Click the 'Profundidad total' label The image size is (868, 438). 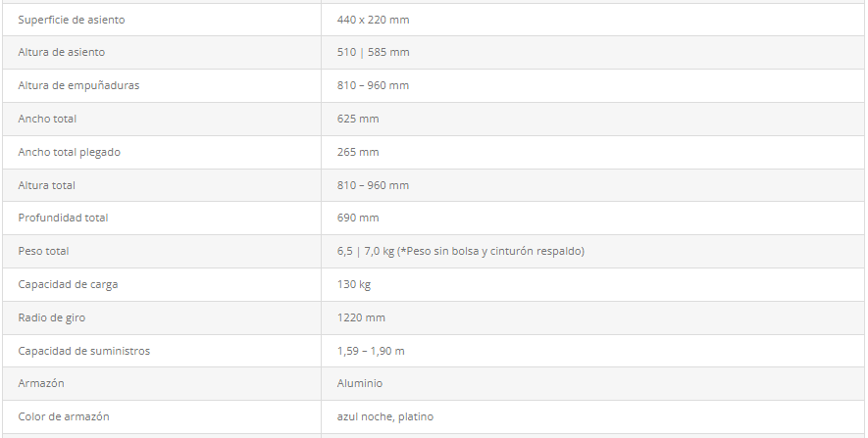tap(63, 218)
